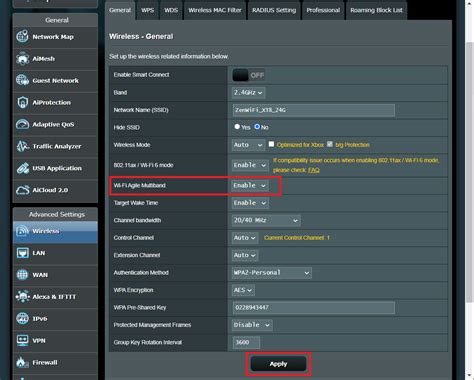Select No for Hide SSID

click(x=257, y=127)
